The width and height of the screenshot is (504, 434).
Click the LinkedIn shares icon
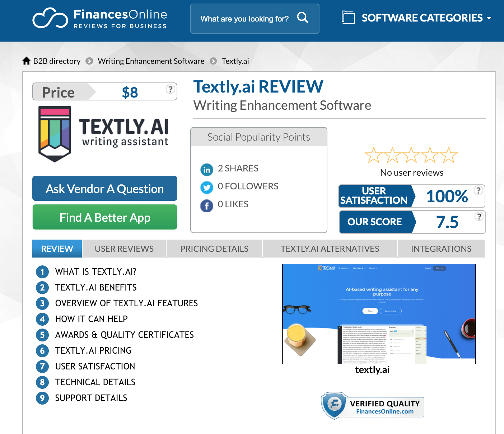(x=207, y=170)
